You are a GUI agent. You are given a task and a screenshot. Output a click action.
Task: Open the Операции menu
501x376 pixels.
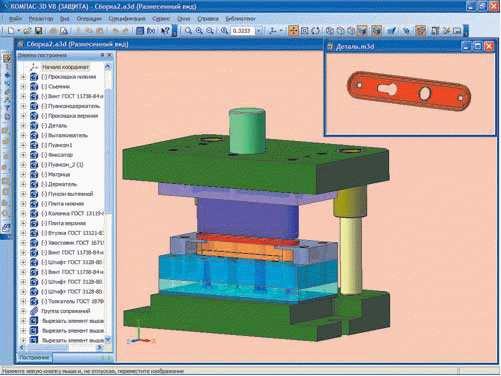(89, 19)
